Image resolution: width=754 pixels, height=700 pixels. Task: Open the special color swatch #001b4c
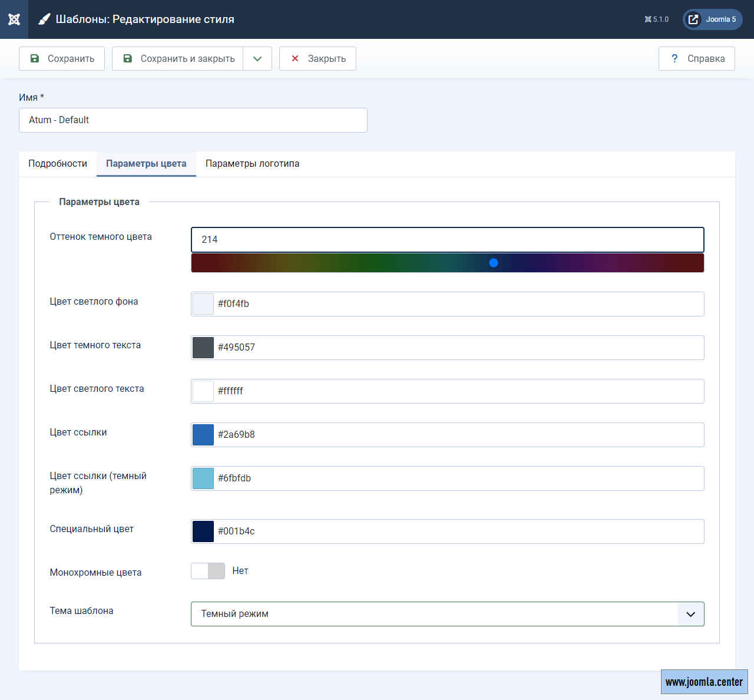(203, 531)
